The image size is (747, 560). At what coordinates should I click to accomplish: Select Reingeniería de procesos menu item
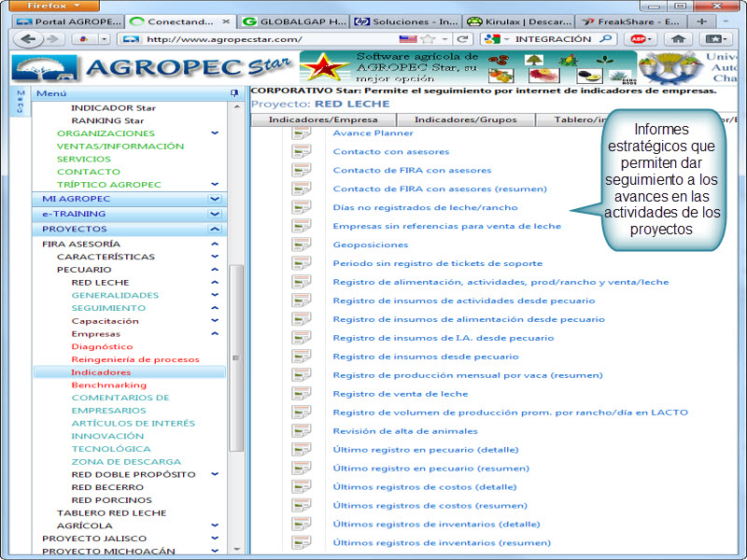pos(135,359)
